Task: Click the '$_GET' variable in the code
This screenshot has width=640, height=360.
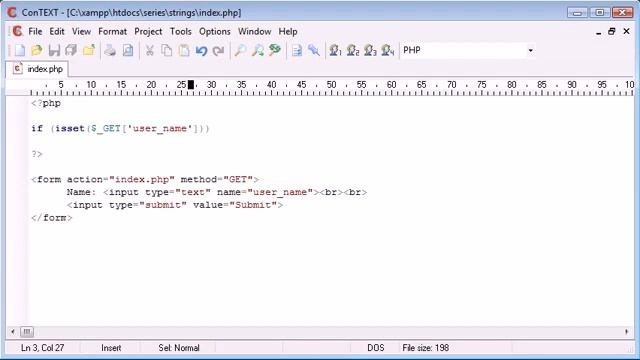Action: coord(106,129)
